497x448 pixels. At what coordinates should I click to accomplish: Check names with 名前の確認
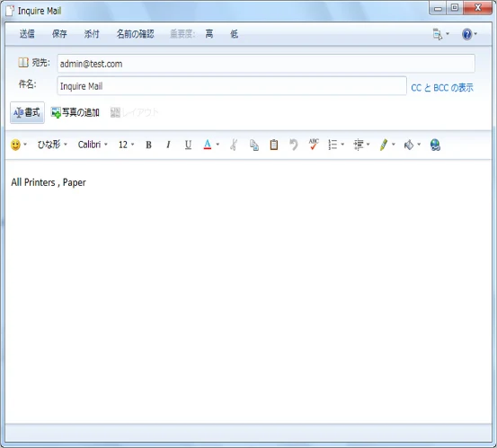(135, 33)
